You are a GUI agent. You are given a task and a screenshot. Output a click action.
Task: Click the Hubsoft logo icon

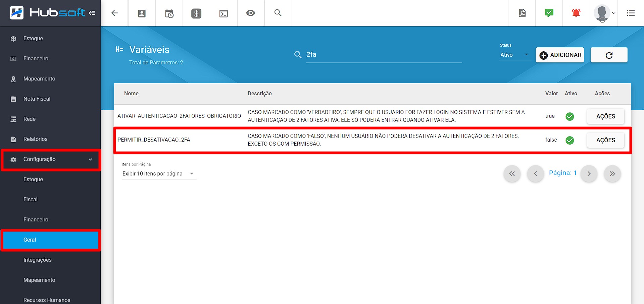[x=17, y=13]
